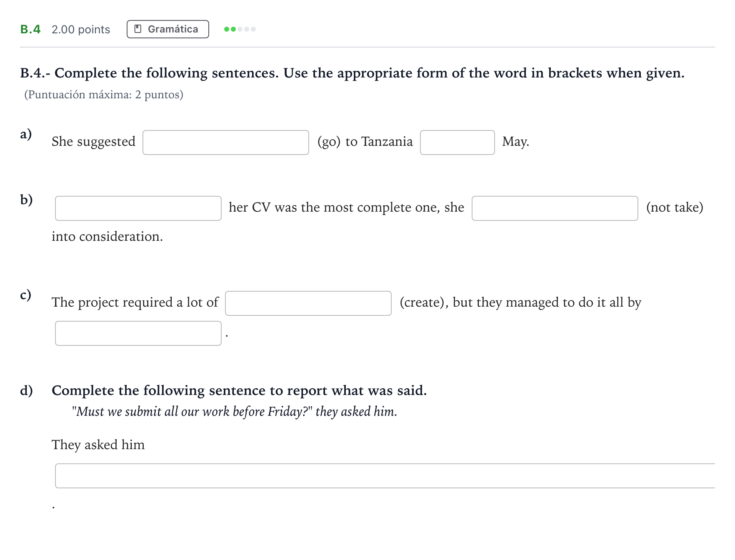Click the input field after 'She suggested'

226,142
